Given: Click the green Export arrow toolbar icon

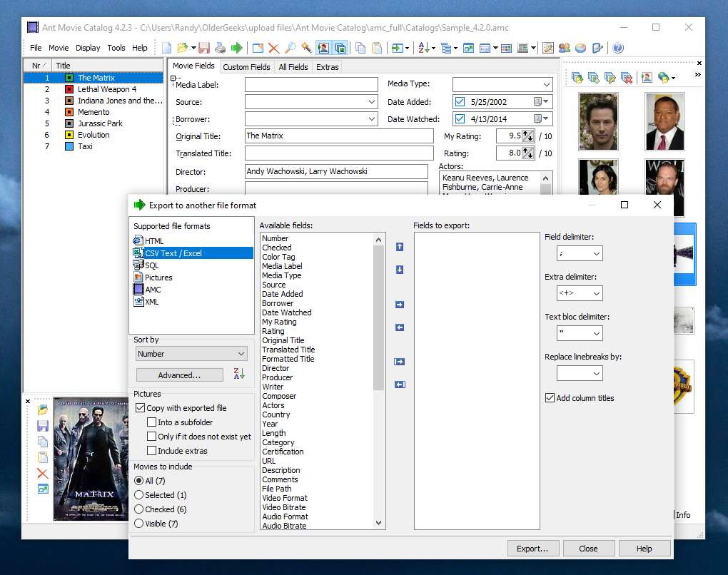Looking at the screenshot, I should point(237,48).
